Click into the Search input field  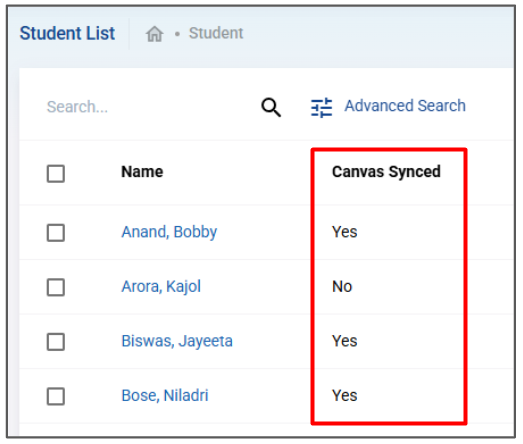tap(147, 107)
